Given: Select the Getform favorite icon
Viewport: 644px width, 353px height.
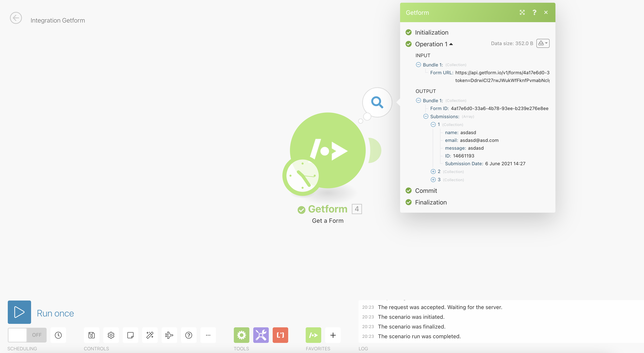Looking at the screenshot, I should 313,335.
